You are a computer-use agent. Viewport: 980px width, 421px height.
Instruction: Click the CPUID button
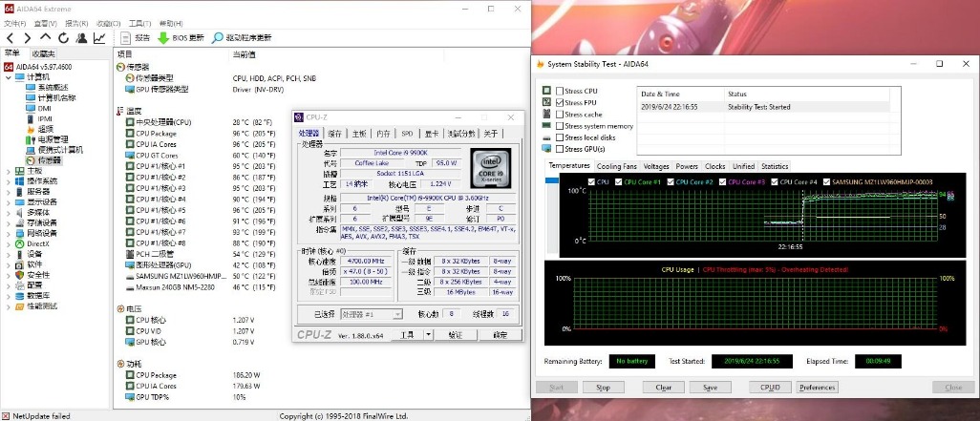click(771, 388)
